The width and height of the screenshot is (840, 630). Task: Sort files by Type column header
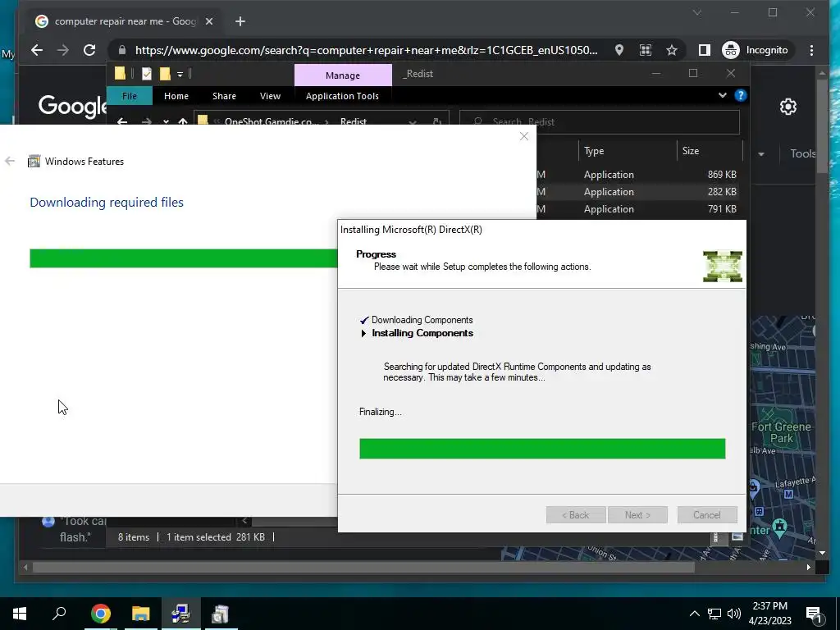(x=594, y=151)
